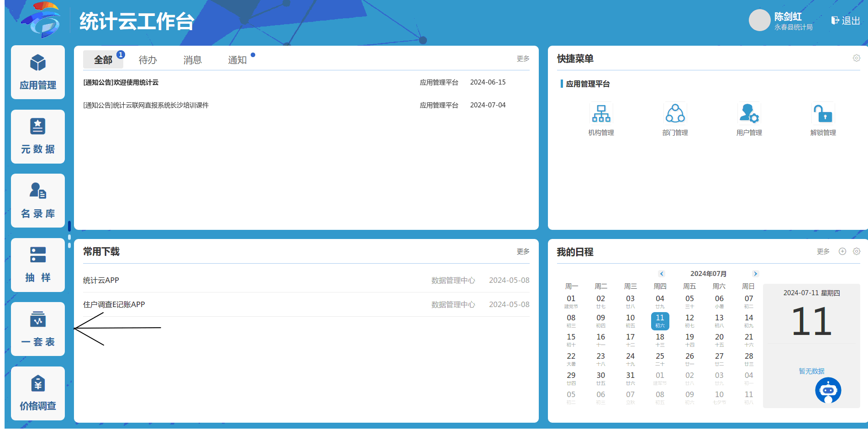Open the 元数据 sidebar module

pyautogui.click(x=38, y=137)
